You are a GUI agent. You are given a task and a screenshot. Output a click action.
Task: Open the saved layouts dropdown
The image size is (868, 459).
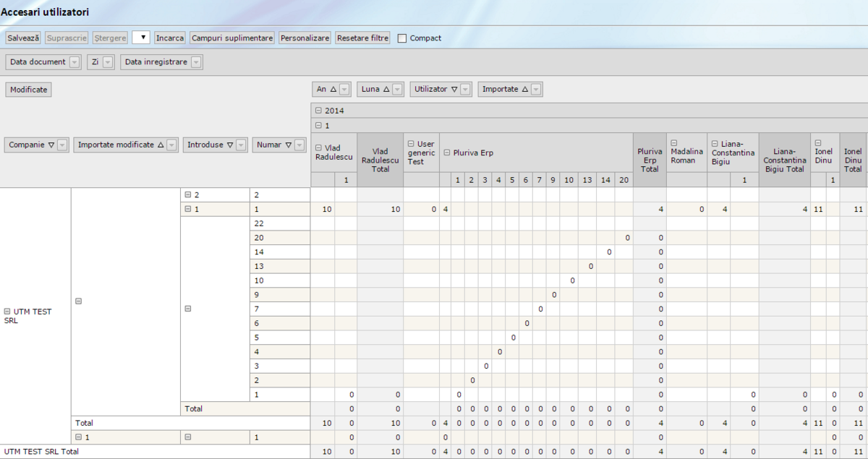click(141, 38)
